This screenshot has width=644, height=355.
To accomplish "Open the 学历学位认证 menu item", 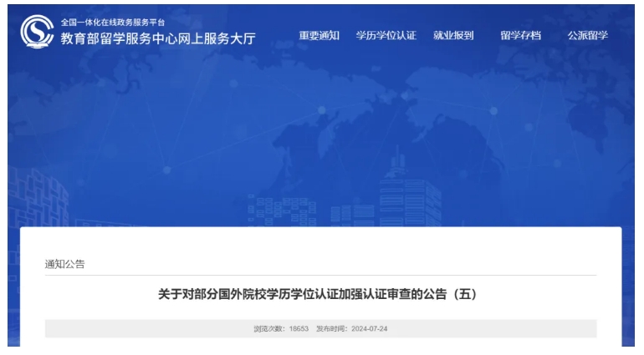I will coord(386,36).
